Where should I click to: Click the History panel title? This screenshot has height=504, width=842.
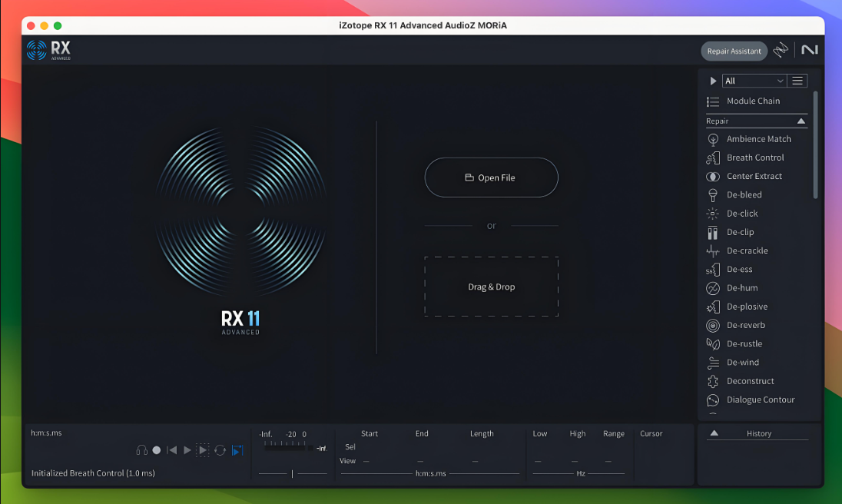pyautogui.click(x=759, y=433)
